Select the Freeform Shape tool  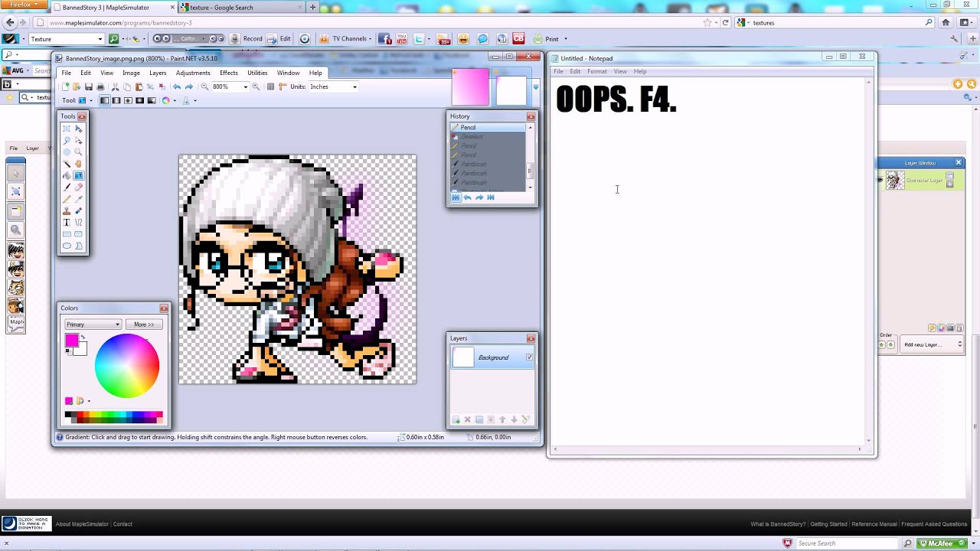click(78, 246)
